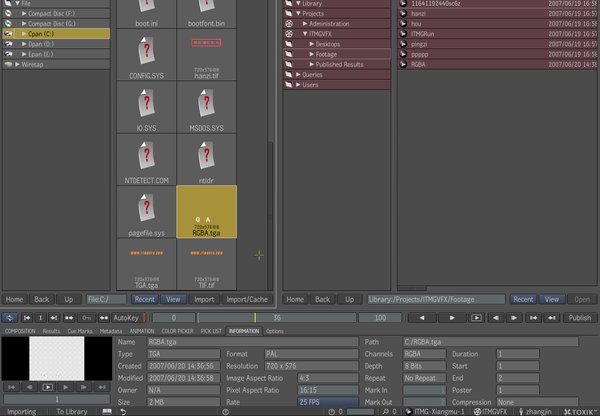The width and height of the screenshot is (600, 416).
Task: Toggle Recent in the library browser
Action: pos(522,299)
